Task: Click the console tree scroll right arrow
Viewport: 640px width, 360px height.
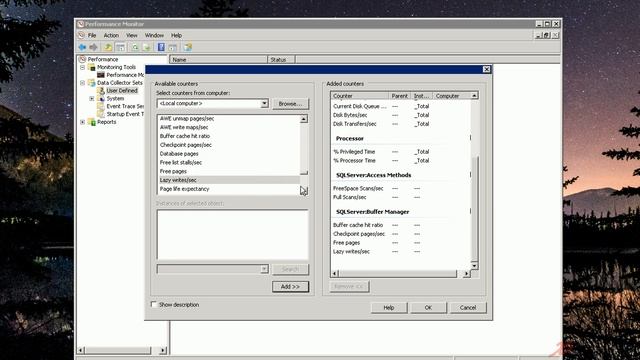Action: coord(163,350)
